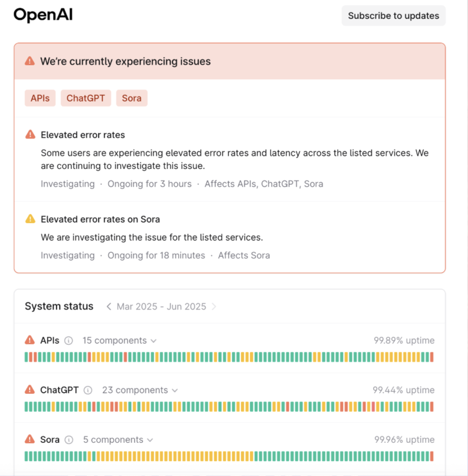Viewport: 468px width, 476px height.
Task: Open the info icon next to APIs
Action: pyautogui.click(x=69, y=341)
